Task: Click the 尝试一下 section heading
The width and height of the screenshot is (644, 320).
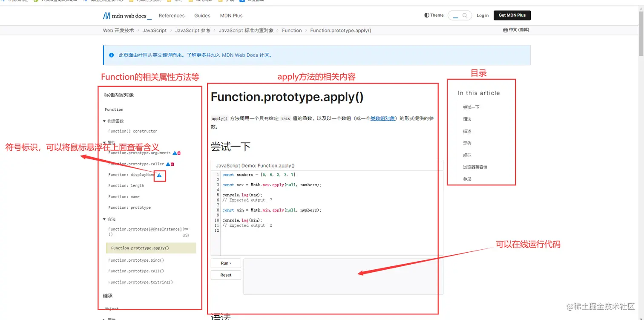Action: 230,147
